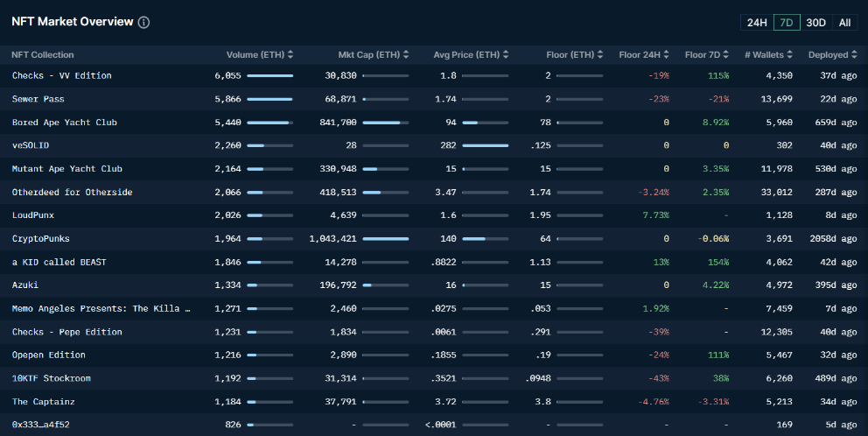The image size is (868, 436).
Task: Open Bored Ape Yacht Club collection
Action: [64, 123]
